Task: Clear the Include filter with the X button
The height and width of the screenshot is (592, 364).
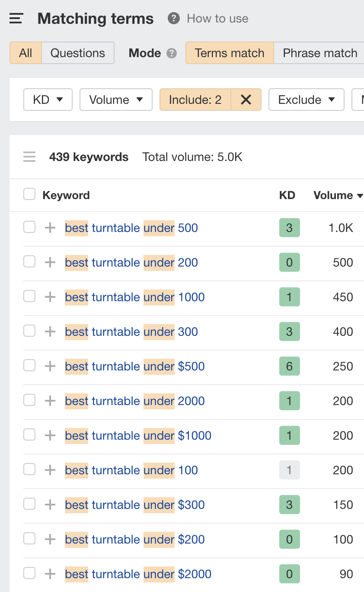Action: pos(246,100)
